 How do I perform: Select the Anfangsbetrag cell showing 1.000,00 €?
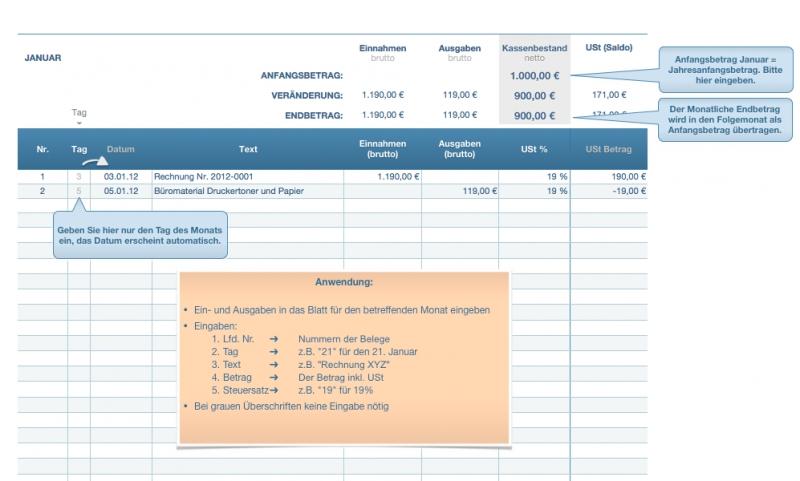535,75
